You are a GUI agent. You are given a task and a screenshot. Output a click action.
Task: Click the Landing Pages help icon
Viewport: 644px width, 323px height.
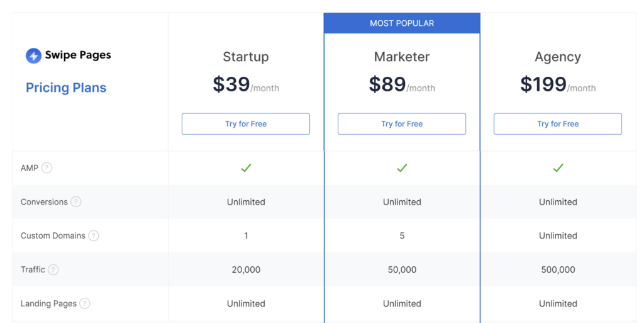(85, 303)
